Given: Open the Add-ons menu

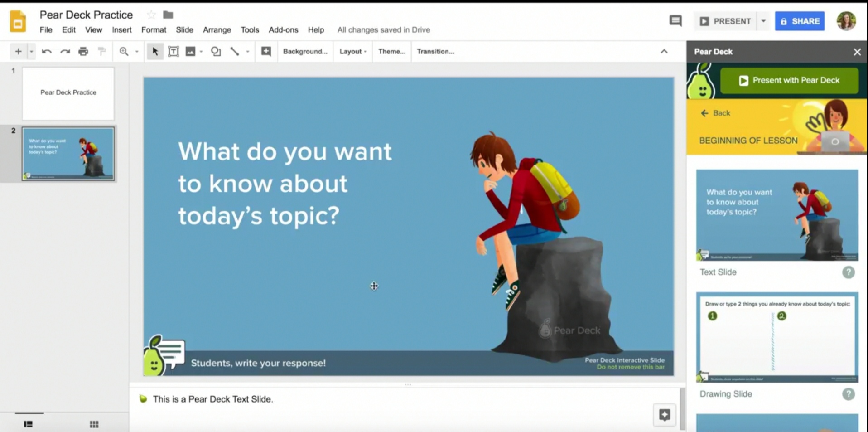Looking at the screenshot, I should (x=283, y=30).
